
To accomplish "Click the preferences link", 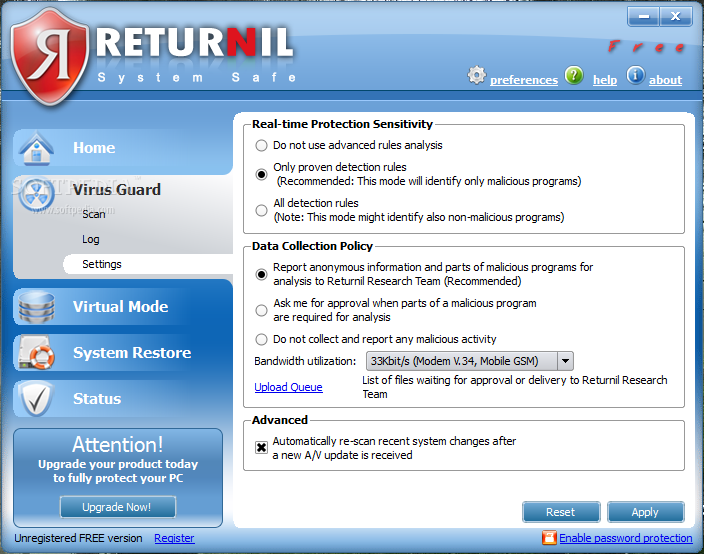I will [524, 80].
